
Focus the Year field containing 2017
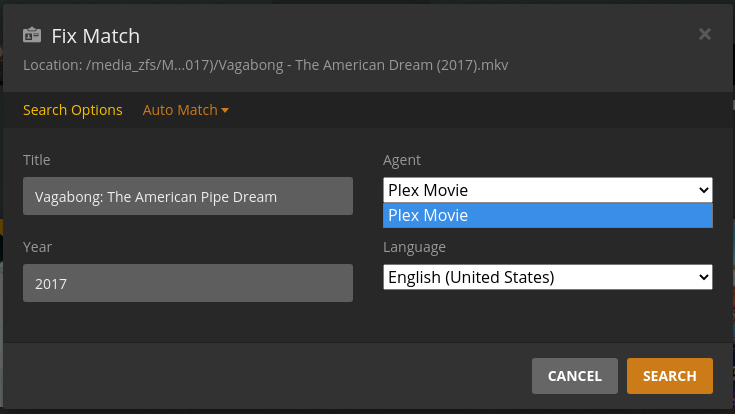tap(188, 283)
